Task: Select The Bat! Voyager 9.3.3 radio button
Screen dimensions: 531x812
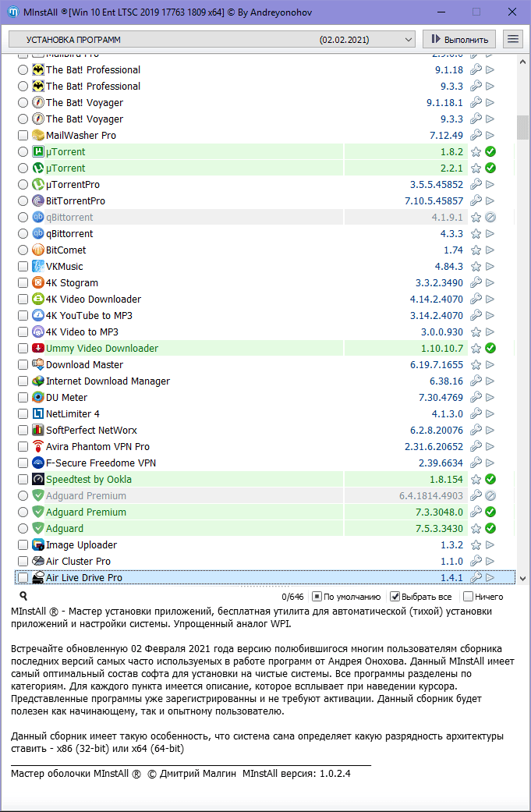Action: coord(23,119)
